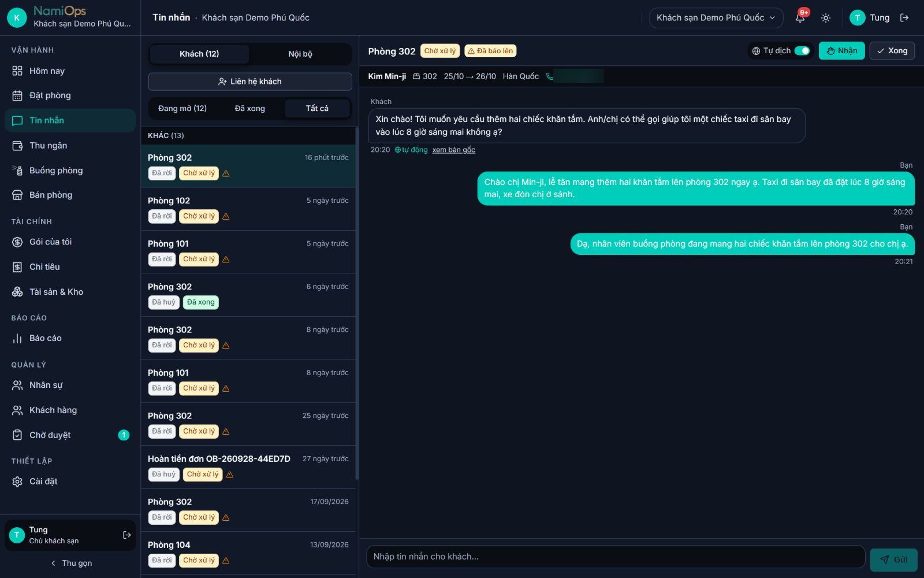Switch theme with the sun icon
This screenshot has height=578, width=924.
pyautogui.click(x=826, y=18)
